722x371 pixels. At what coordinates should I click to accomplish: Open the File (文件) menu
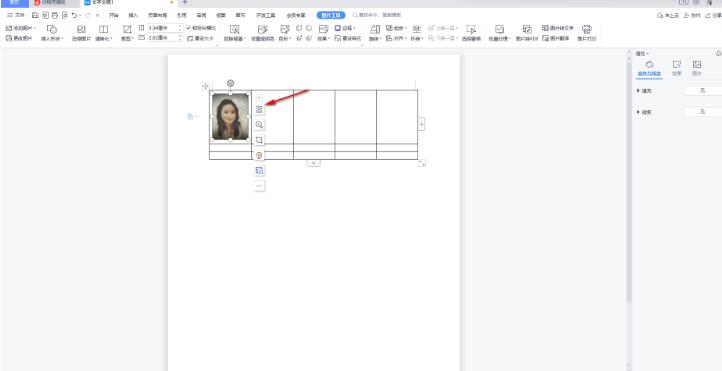(x=16, y=15)
